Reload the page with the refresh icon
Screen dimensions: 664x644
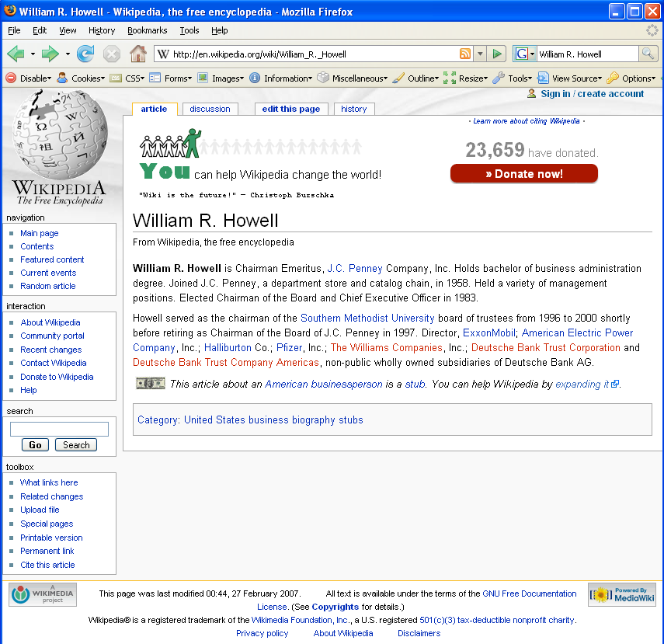coord(85,54)
